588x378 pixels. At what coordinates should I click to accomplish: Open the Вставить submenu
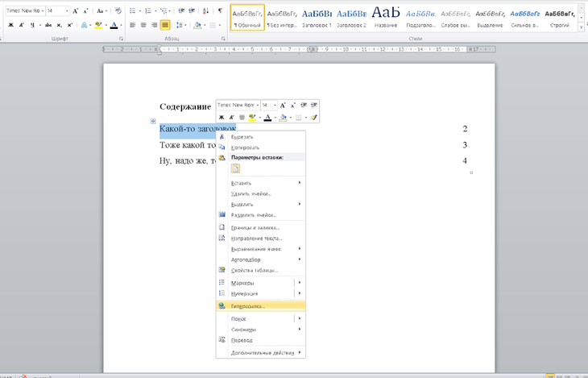point(261,183)
